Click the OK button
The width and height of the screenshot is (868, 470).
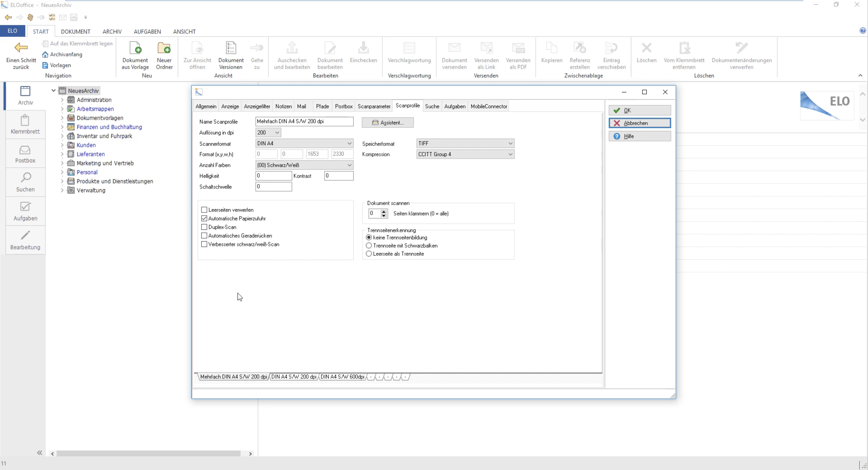(x=639, y=110)
